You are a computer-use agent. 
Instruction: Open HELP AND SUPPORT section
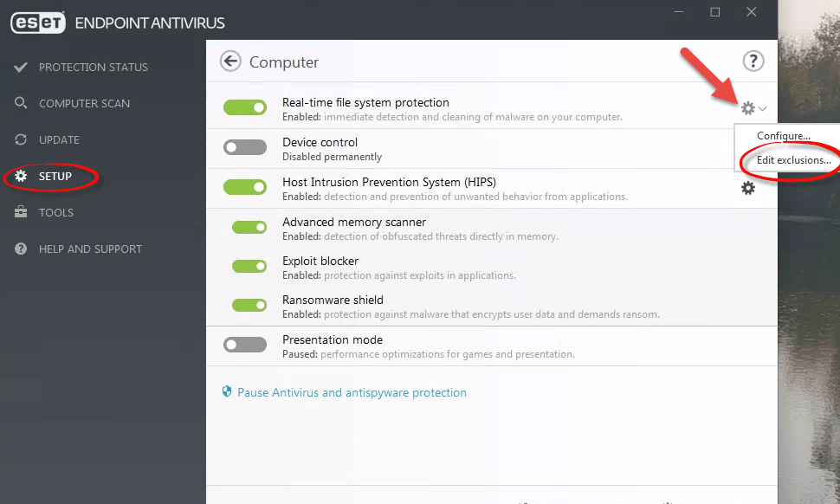point(90,249)
